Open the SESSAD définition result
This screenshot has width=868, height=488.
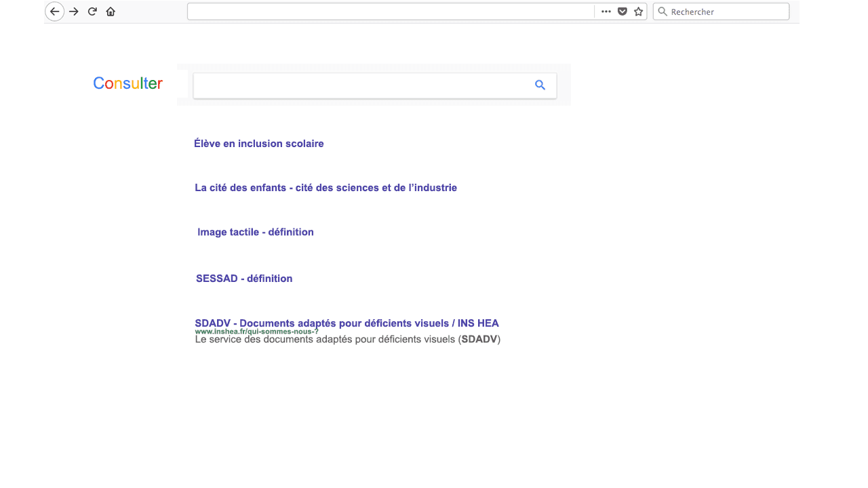[243, 278]
